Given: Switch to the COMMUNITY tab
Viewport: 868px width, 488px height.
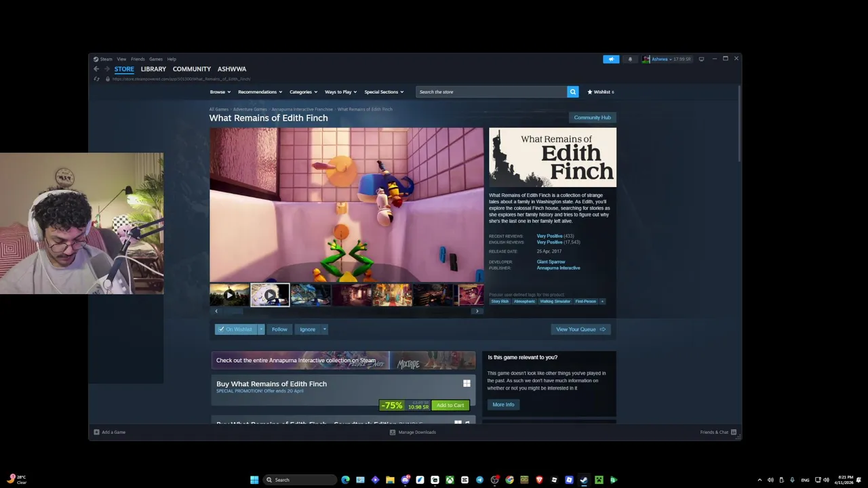Looking at the screenshot, I should point(192,69).
